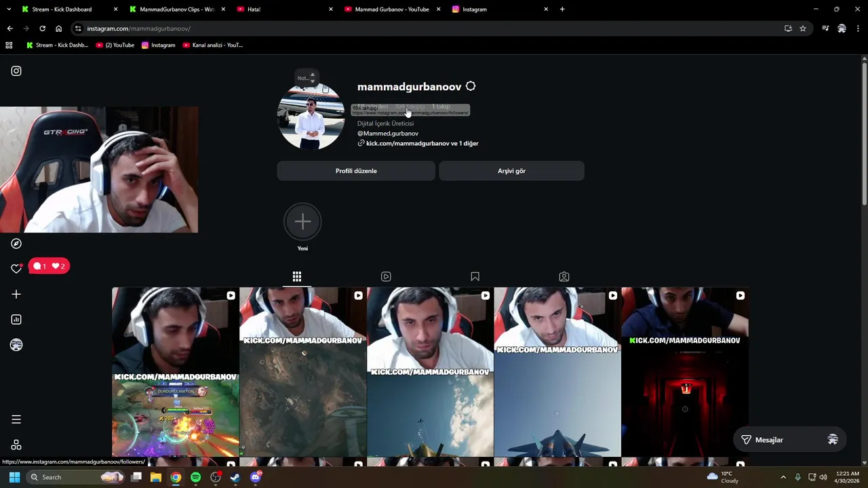Screen dimensions: 868x488
Task: Open the second reel with aerial terrain view
Action: tap(302, 372)
